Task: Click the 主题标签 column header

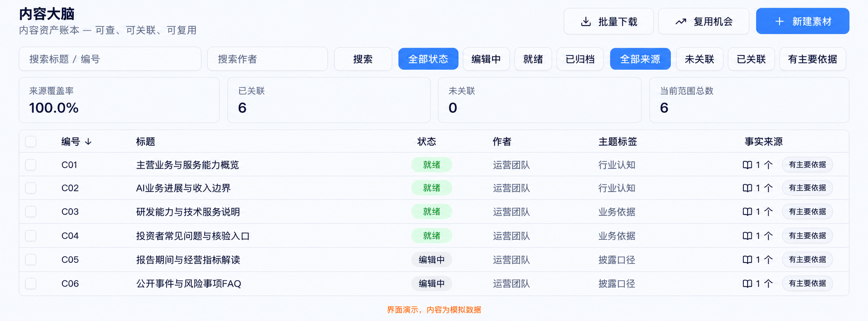Action: point(617,142)
